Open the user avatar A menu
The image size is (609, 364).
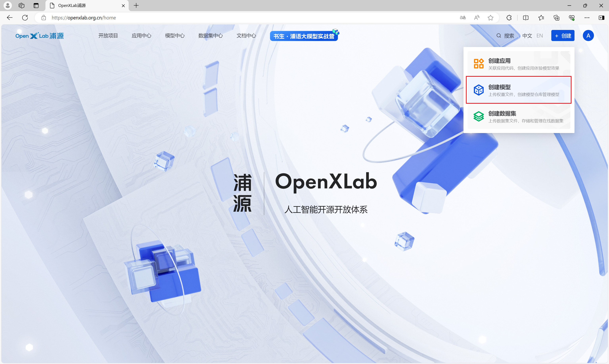click(588, 36)
